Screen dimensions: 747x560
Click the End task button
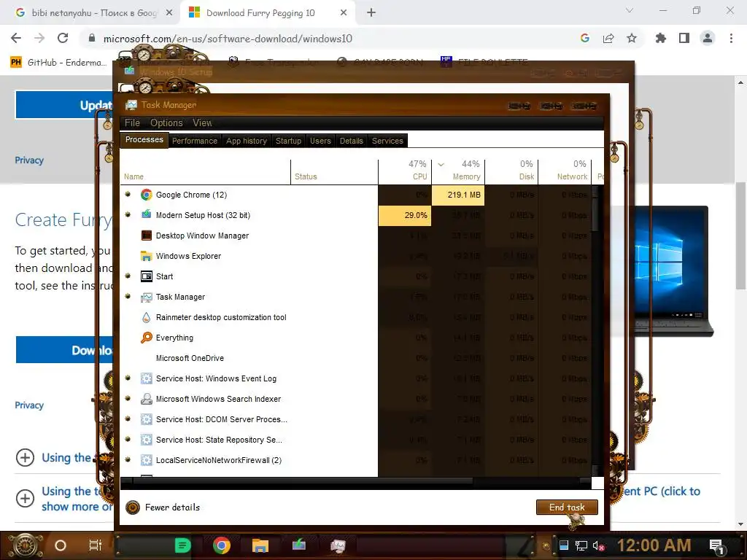[x=567, y=507]
